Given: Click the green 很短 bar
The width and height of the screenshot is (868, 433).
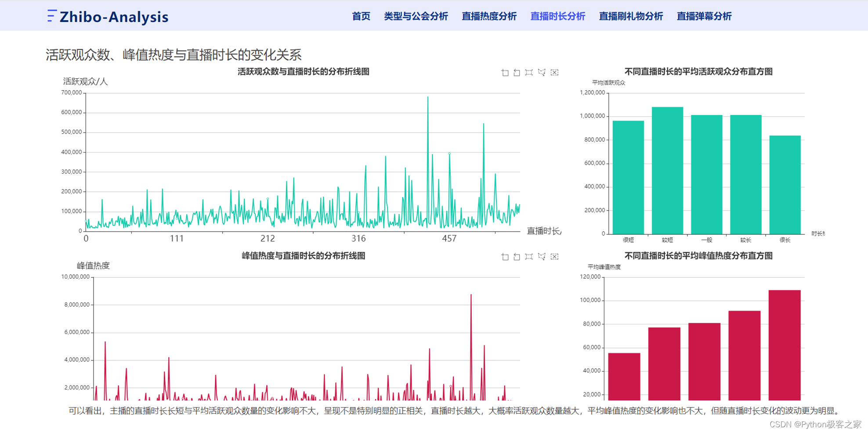Looking at the screenshot, I should point(628,177).
